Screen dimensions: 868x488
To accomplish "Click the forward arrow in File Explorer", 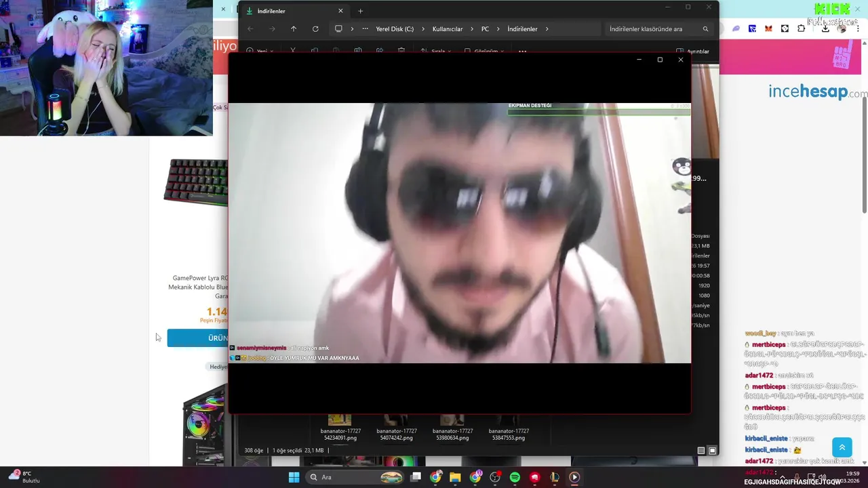I will (272, 28).
